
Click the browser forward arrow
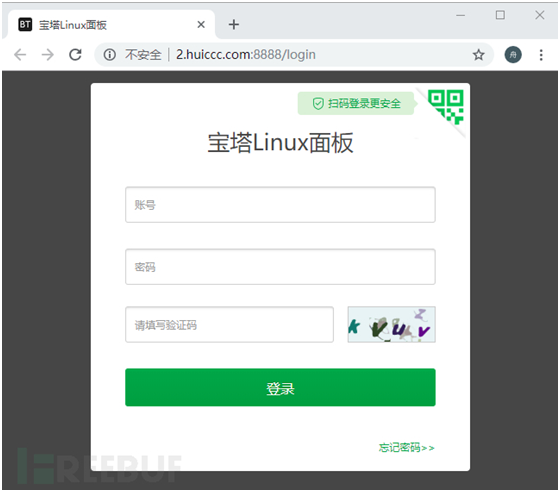(48, 55)
